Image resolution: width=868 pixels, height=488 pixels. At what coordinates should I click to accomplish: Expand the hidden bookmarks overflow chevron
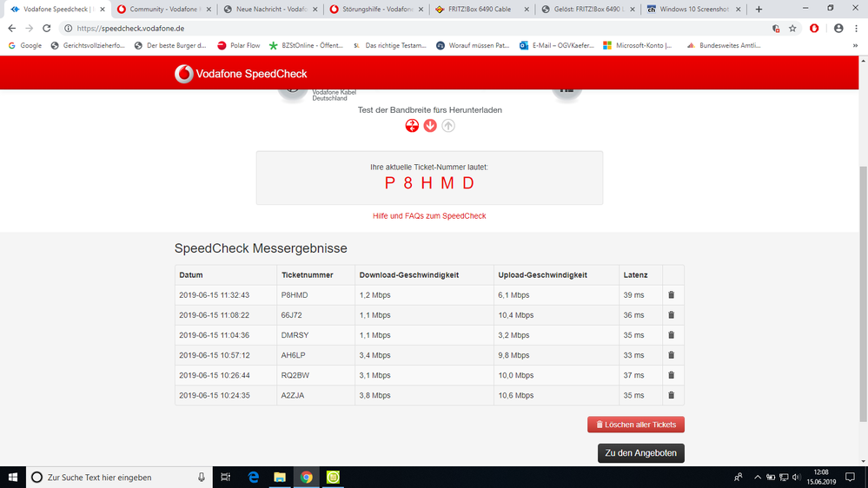pyautogui.click(x=855, y=45)
